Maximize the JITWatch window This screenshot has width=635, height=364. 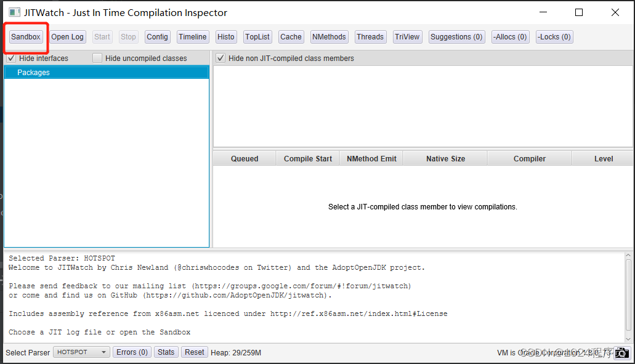579,12
